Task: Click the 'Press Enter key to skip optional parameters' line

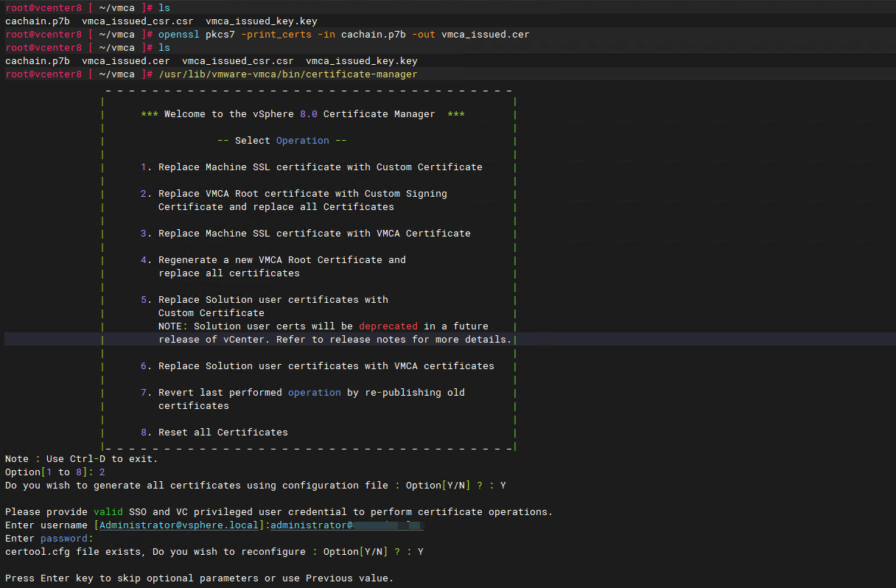Action: point(200,578)
